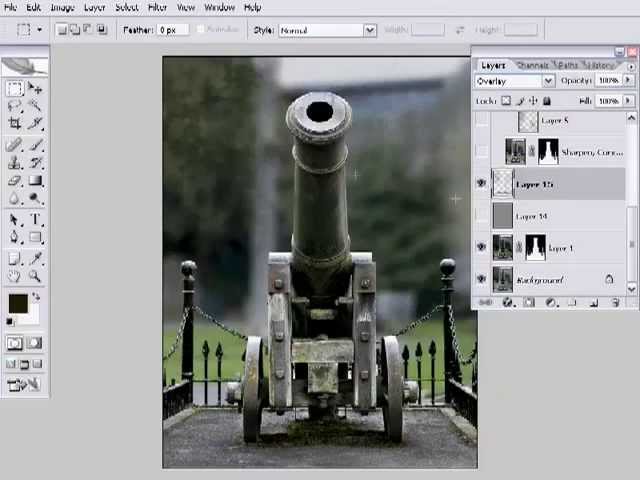Add a layer style icon
This screenshot has height=480, width=640.
(x=508, y=302)
